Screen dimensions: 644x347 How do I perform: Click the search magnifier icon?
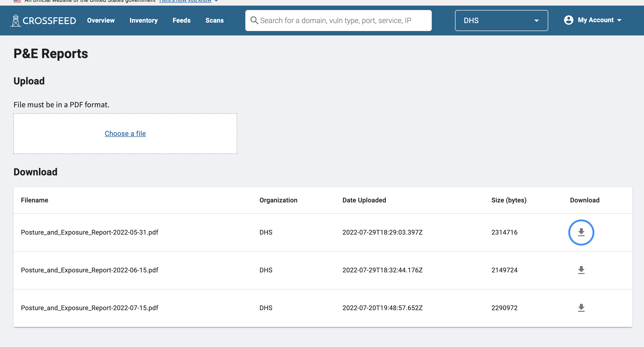pos(254,20)
